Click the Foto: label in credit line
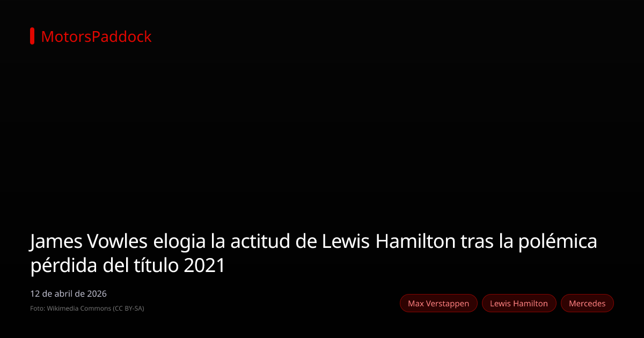644x338 pixels. (38, 308)
